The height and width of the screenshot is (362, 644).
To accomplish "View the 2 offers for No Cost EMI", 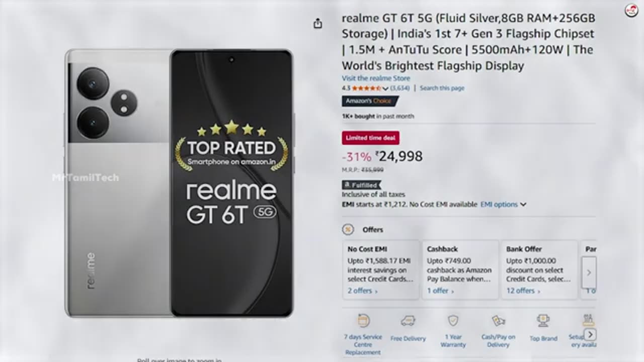I will tap(362, 291).
